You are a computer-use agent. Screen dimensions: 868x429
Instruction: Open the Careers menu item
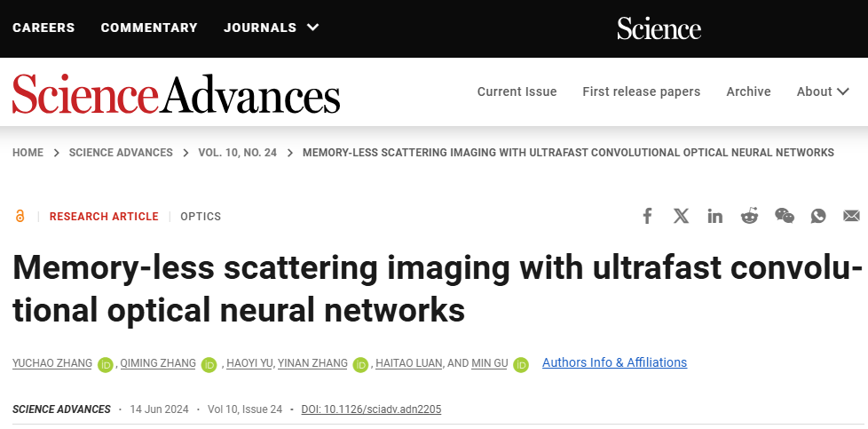(43, 28)
